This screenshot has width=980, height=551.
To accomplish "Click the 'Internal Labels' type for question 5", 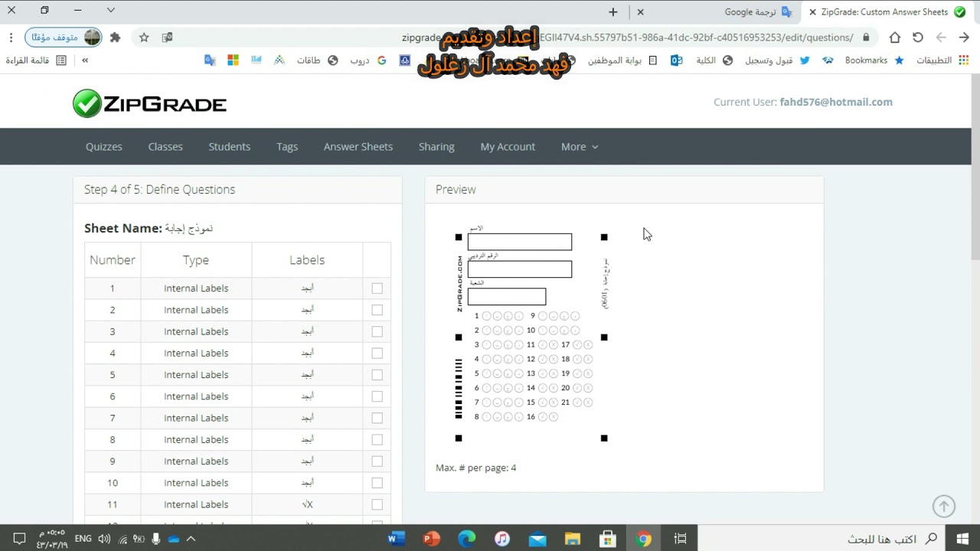I will pos(196,375).
